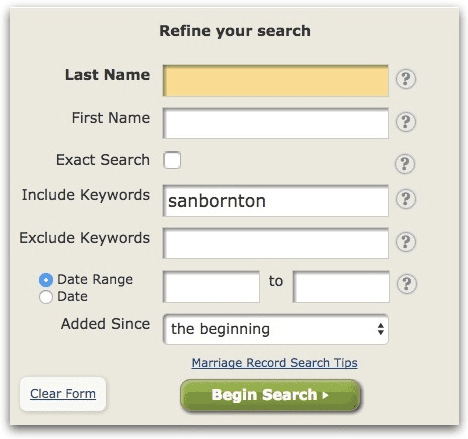Choose the Date radio option
The width and height of the screenshot is (468, 439).
(46, 297)
